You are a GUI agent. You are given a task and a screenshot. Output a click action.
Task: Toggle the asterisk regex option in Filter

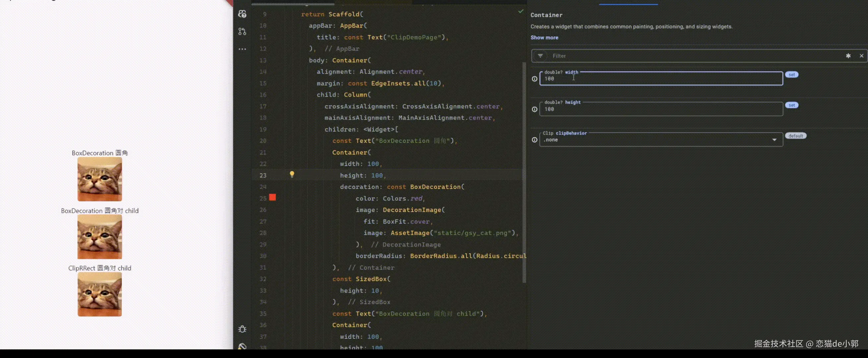[848, 56]
